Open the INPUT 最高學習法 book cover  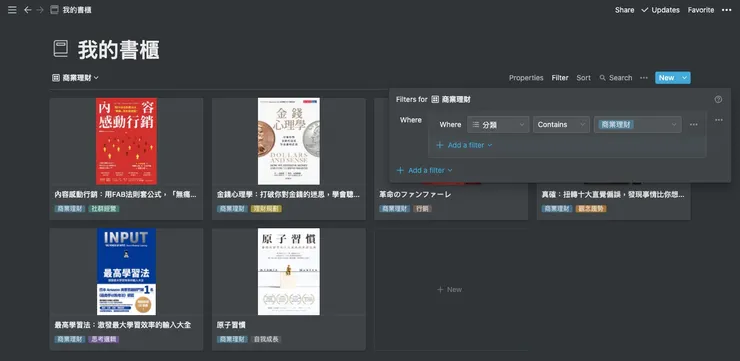click(x=126, y=272)
